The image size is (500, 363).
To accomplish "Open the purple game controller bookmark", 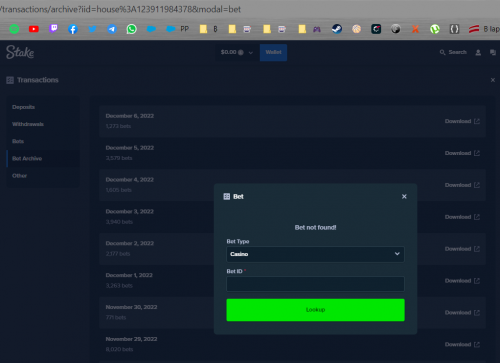I will 317,29.
